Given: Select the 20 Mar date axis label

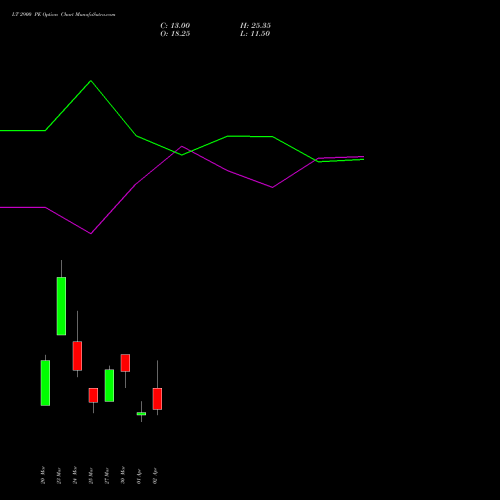Looking at the screenshot, I should click(43, 475).
